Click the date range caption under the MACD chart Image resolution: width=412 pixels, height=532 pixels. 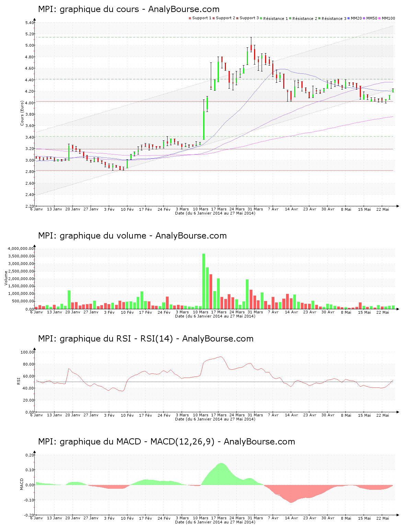point(215,522)
